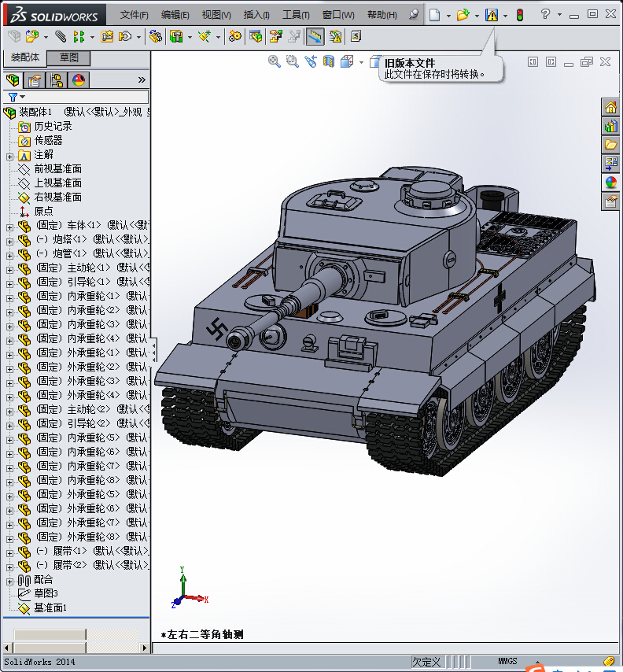
Task: Click the New Motion Study gears icon
Action: coord(234,36)
